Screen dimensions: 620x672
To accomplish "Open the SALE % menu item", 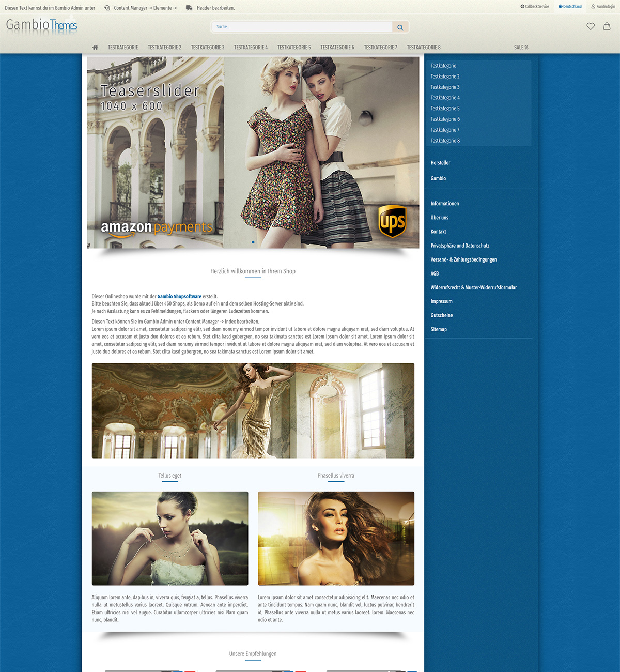I will coord(521,48).
